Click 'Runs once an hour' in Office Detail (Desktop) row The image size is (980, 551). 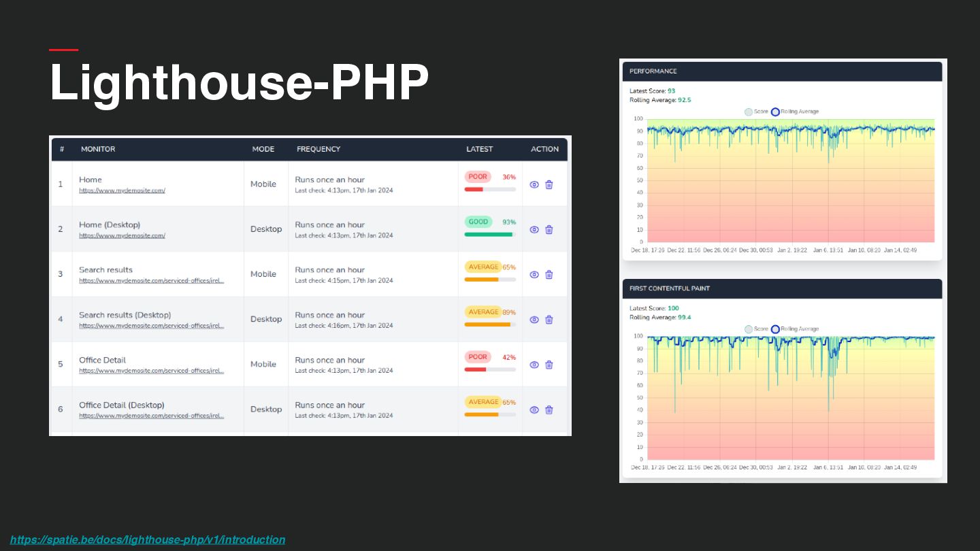pyautogui.click(x=329, y=405)
